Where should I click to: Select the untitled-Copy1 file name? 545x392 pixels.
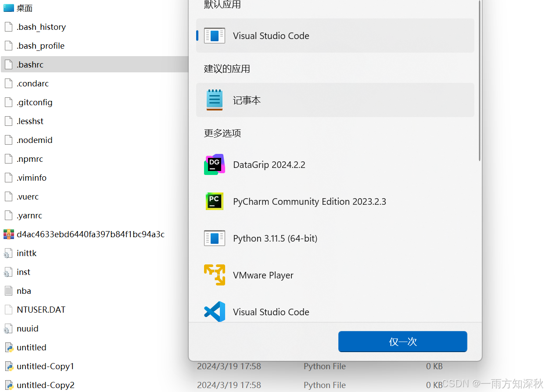point(45,366)
